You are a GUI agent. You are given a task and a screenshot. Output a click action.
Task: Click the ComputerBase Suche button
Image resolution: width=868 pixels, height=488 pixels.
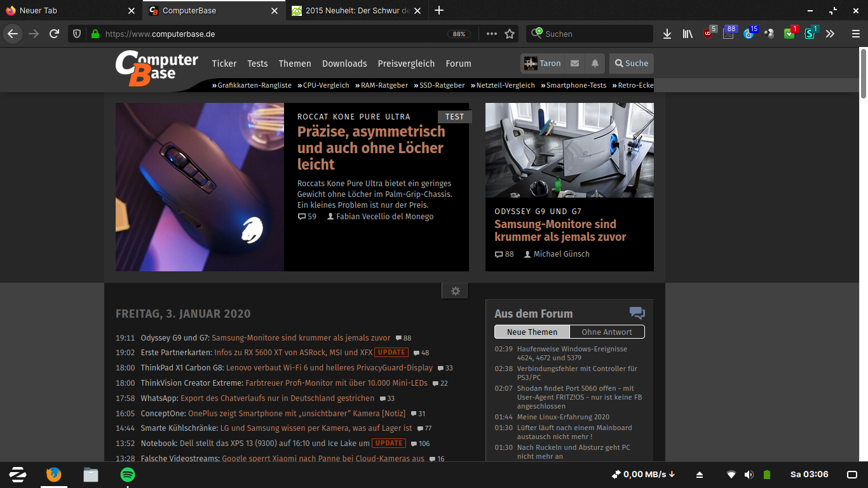632,64
